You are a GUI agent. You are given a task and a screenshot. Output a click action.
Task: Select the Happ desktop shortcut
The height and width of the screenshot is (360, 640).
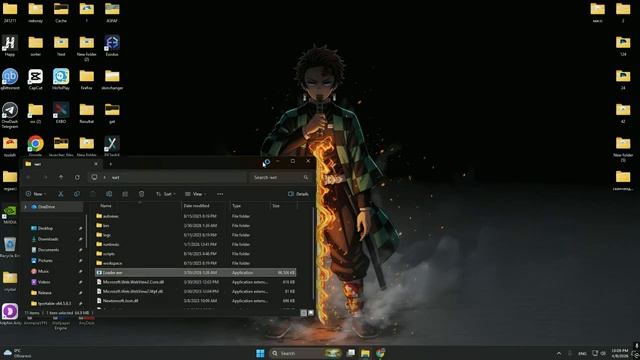[10, 46]
